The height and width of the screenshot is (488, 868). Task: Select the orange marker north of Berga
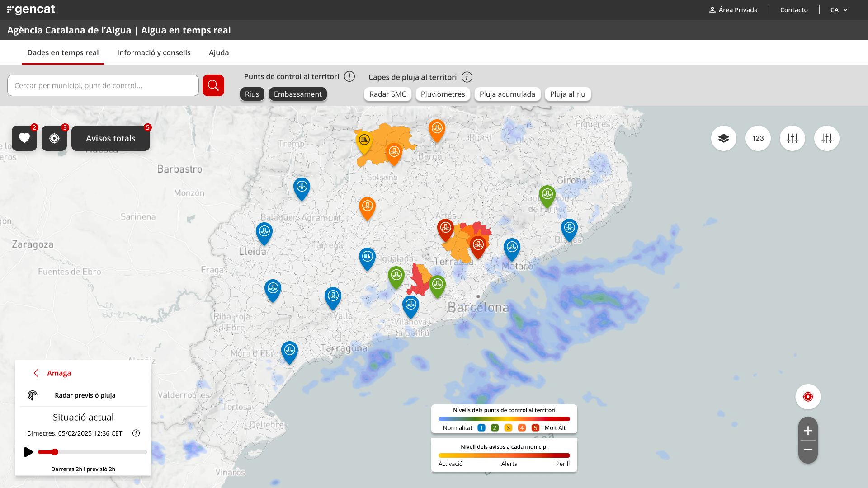[437, 130]
